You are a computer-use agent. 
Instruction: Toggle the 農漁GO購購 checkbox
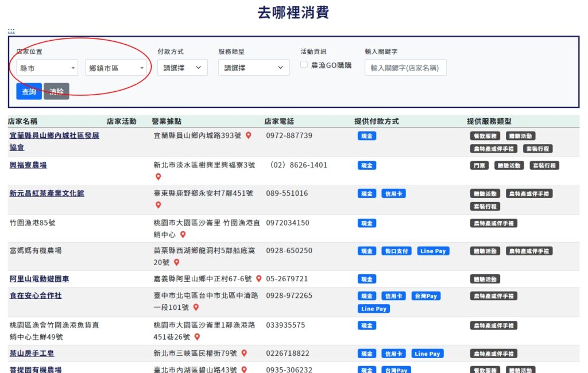point(304,65)
